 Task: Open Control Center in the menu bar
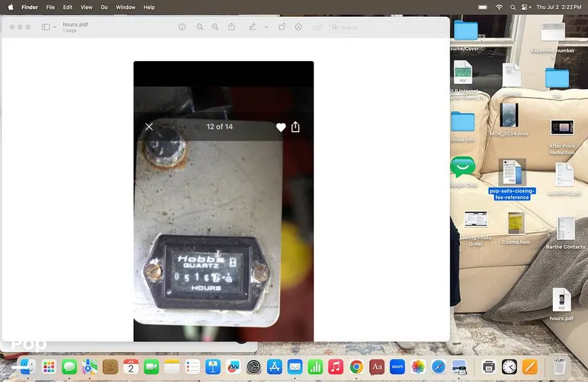[526, 7]
